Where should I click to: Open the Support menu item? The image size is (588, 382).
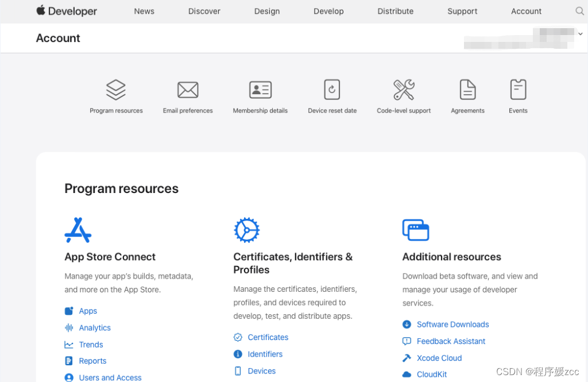pyautogui.click(x=462, y=11)
